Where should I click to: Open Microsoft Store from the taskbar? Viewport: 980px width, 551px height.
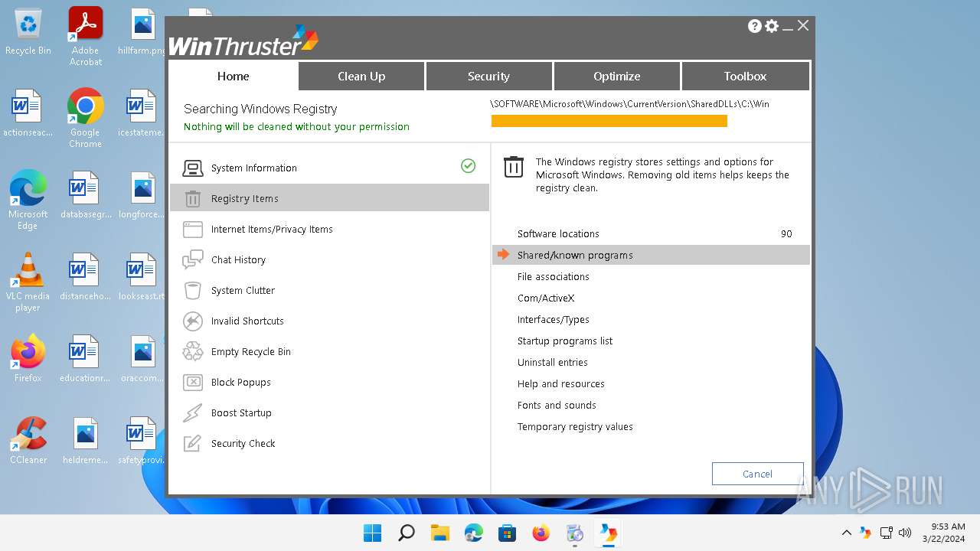coord(508,533)
